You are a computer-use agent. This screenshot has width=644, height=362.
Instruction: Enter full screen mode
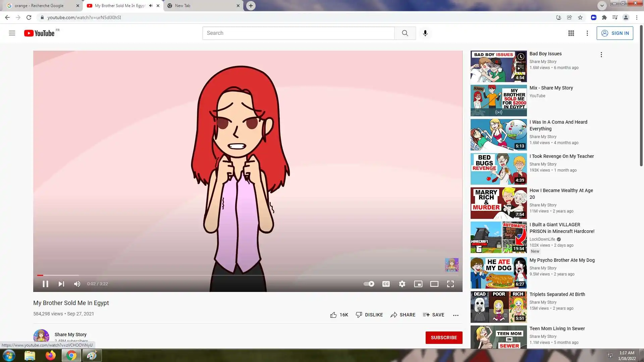click(x=450, y=284)
